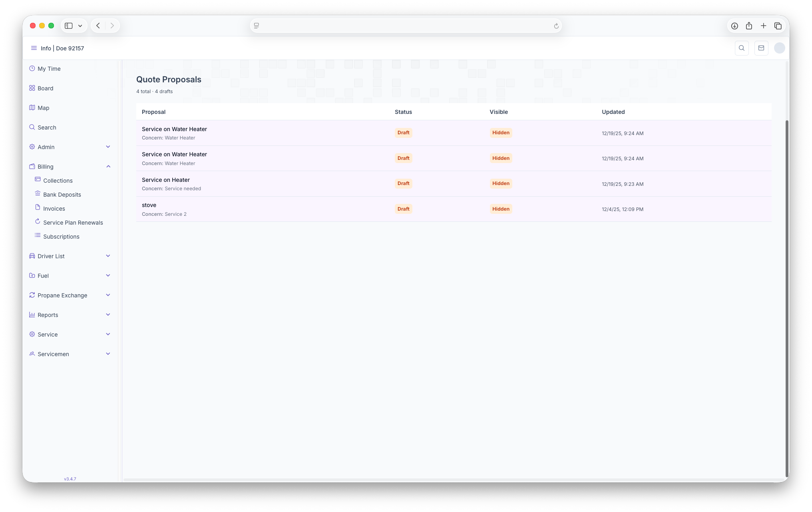Open the My Time page

click(x=49, y=69)
